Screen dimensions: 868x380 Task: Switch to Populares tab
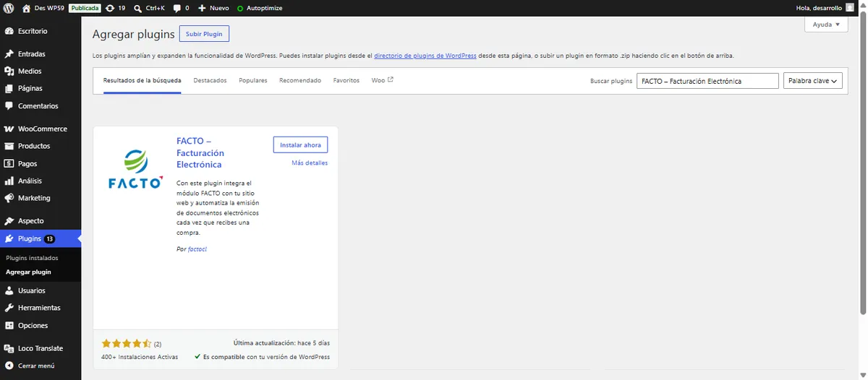point(253,81)
